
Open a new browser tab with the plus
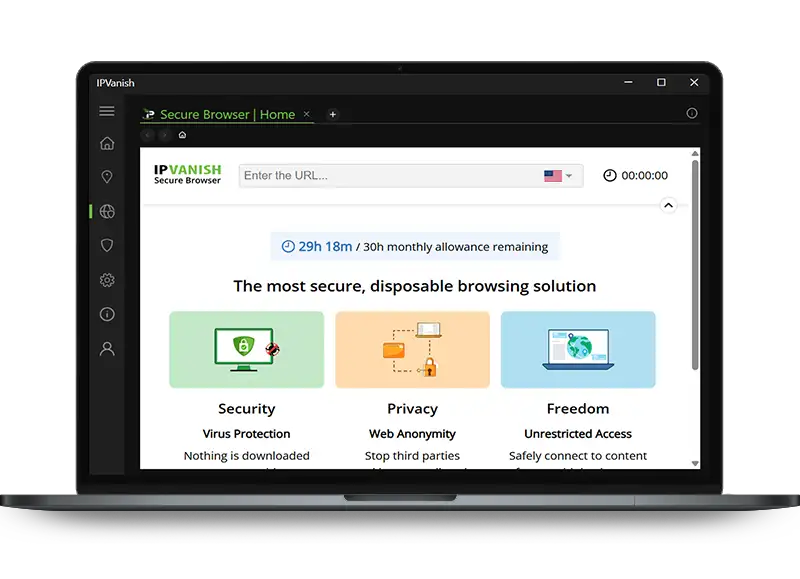333,114
